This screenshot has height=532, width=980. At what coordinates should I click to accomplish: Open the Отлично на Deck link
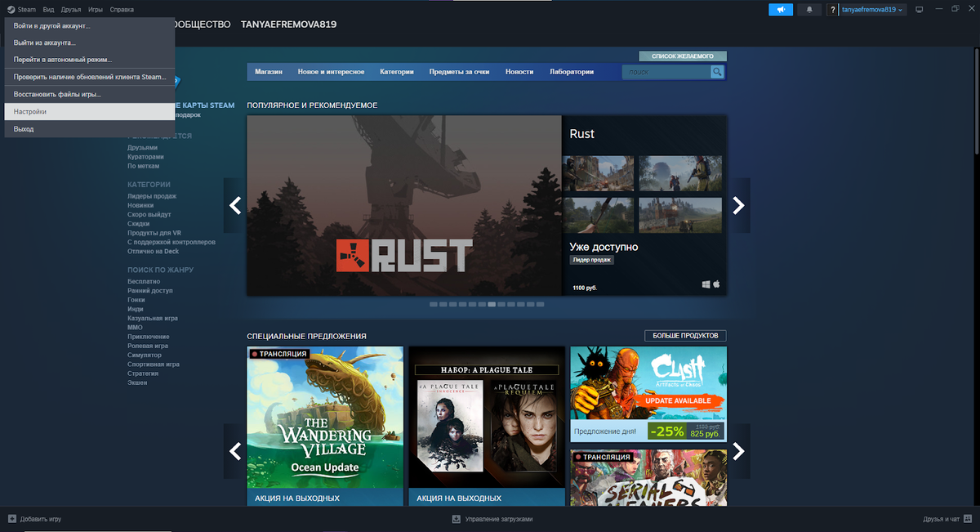[x=153, y=251]
